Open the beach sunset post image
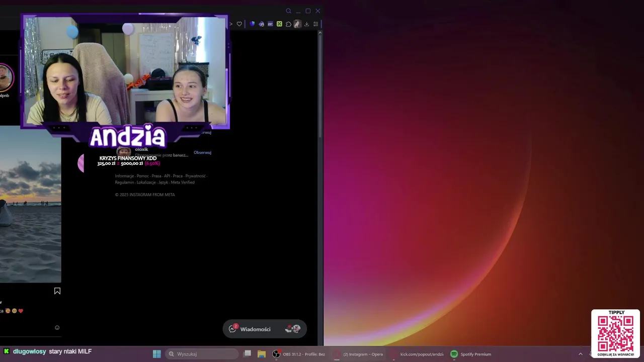 pos(30,204)
